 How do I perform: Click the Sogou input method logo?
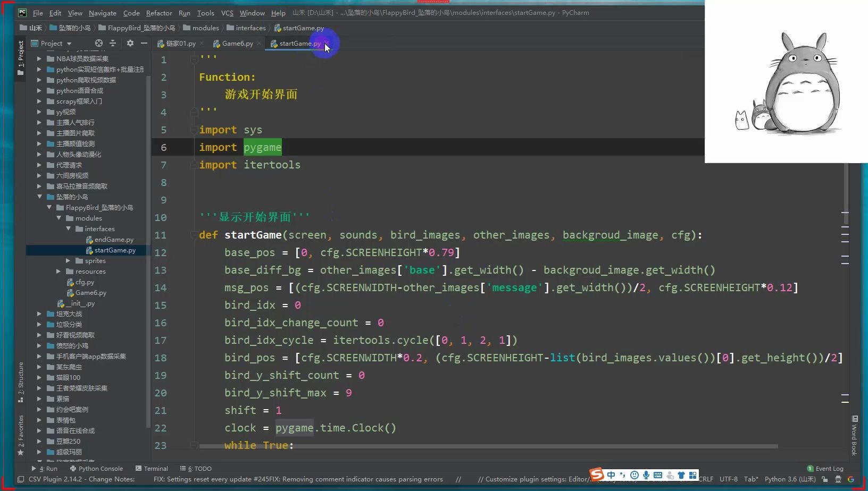pyautogui.click(x=597, y=474)
